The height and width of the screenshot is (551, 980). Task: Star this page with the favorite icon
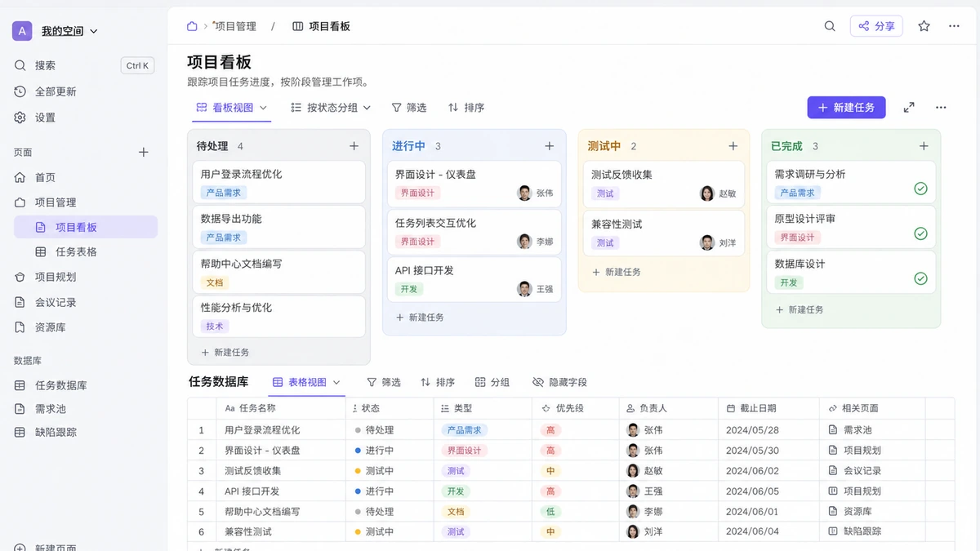coord(924,26)
